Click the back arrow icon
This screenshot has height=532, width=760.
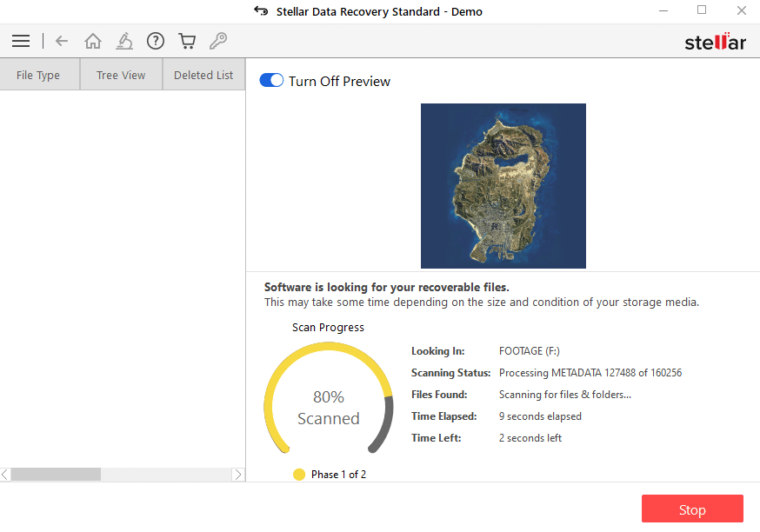[x=62, y=41]
